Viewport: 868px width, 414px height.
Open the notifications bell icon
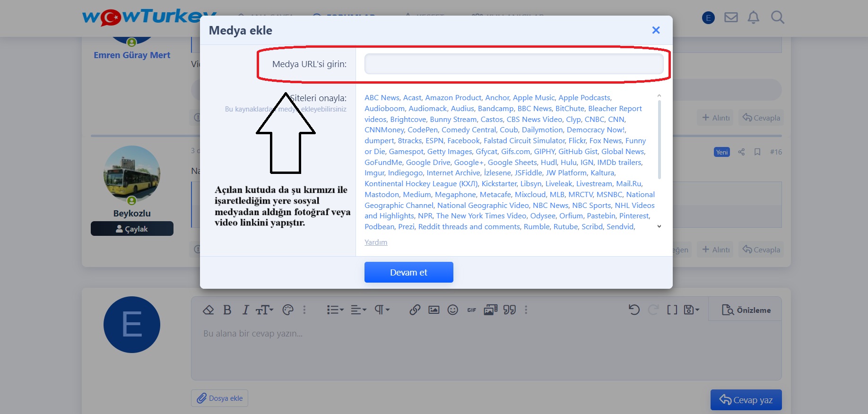[754, 18]
